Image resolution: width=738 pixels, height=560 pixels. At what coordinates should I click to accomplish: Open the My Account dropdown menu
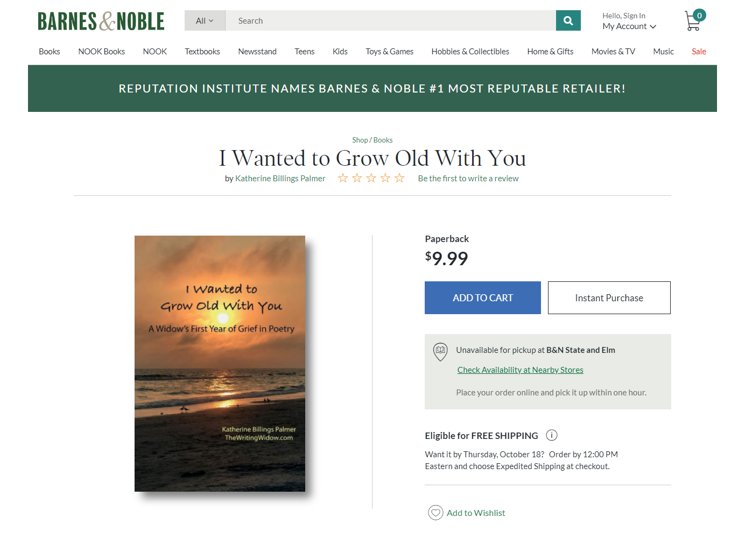click(x=629, y=26)
